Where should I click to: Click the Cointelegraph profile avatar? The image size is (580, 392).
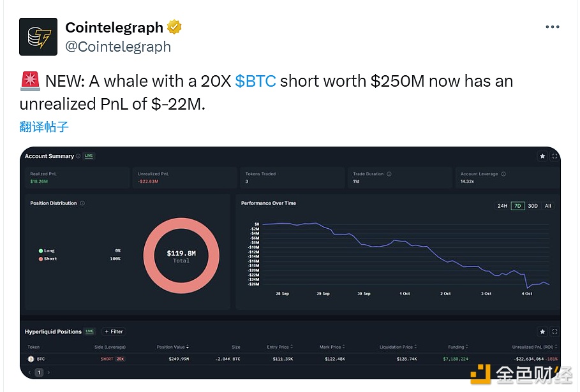(39, 37)
